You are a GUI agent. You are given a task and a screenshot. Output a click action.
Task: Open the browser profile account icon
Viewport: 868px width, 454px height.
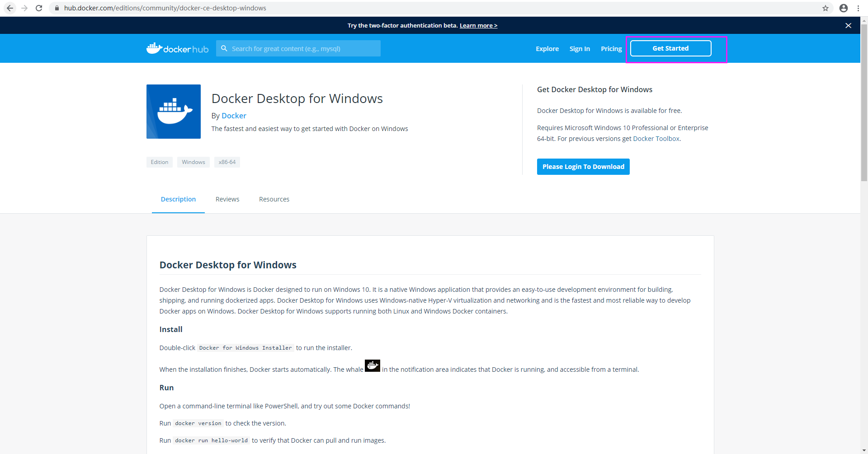point(843,8)
